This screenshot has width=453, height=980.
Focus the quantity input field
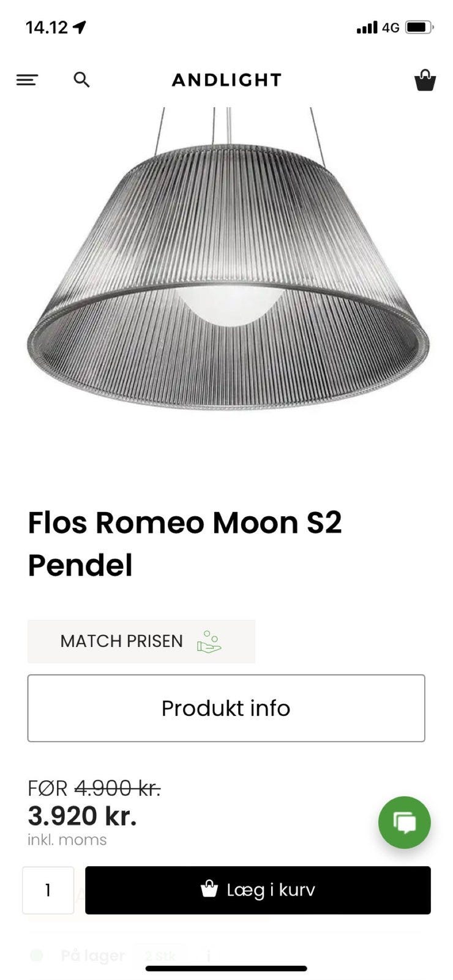[x=48, y=890]
